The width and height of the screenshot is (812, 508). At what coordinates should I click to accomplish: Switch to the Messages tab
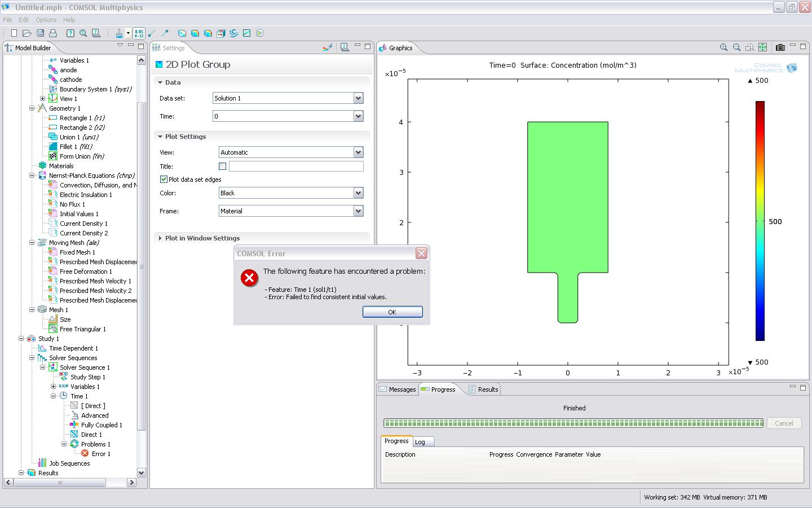(398, 389)
